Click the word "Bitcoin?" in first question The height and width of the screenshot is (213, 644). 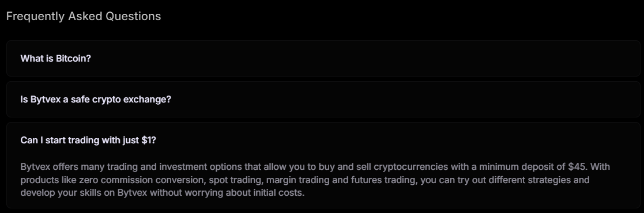click(73, 58)
